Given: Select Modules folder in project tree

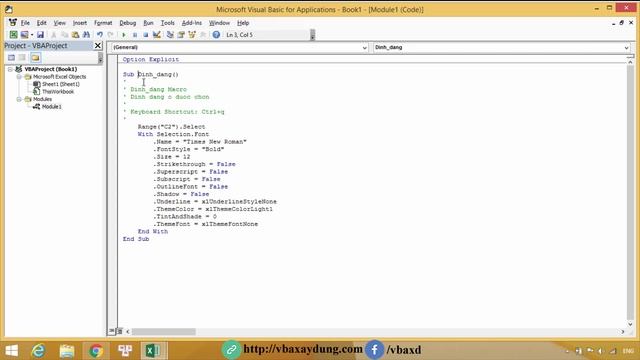Looking at the screenshot, I should (x=42, y=99).
